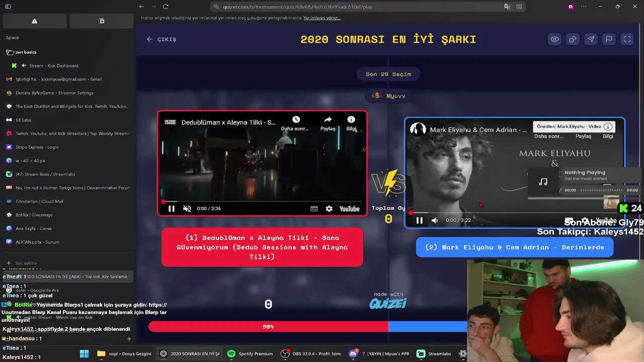This screenshot has height=362, width=644.
Task: Switch to Top Weekly Streamers tab
Action: coord(68,133)
